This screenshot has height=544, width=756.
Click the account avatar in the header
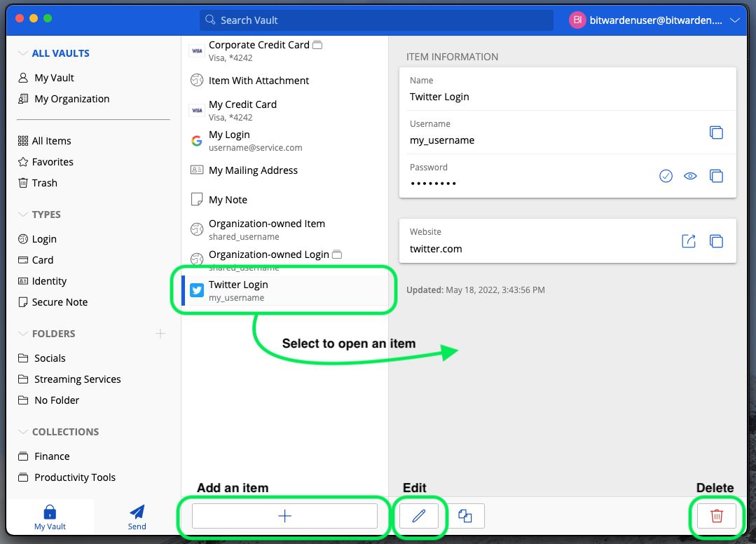tap(577, 20)
